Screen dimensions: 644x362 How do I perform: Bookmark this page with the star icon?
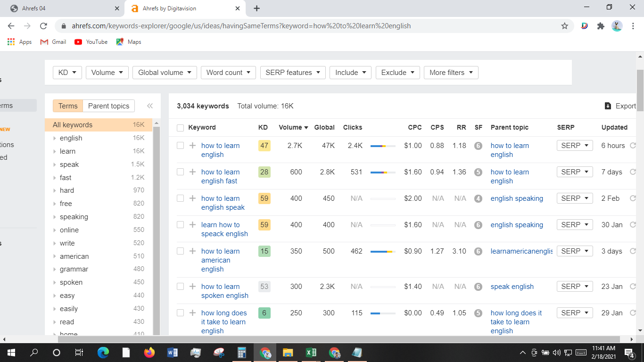564,26
